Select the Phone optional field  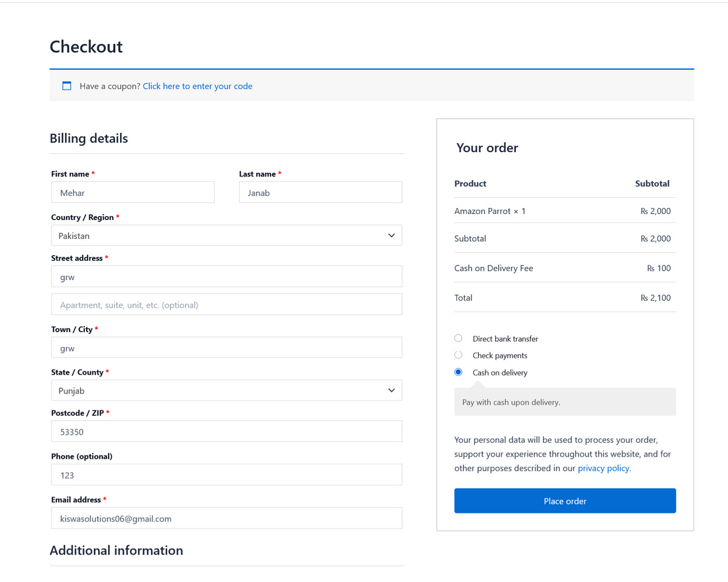(x=226, y=474)
